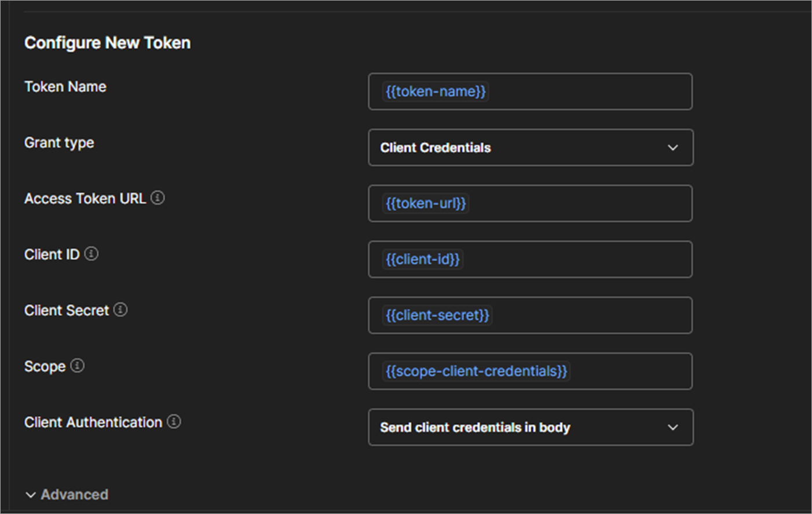
Task: Click the Advanced section chevron
Action: coord(31,494)
